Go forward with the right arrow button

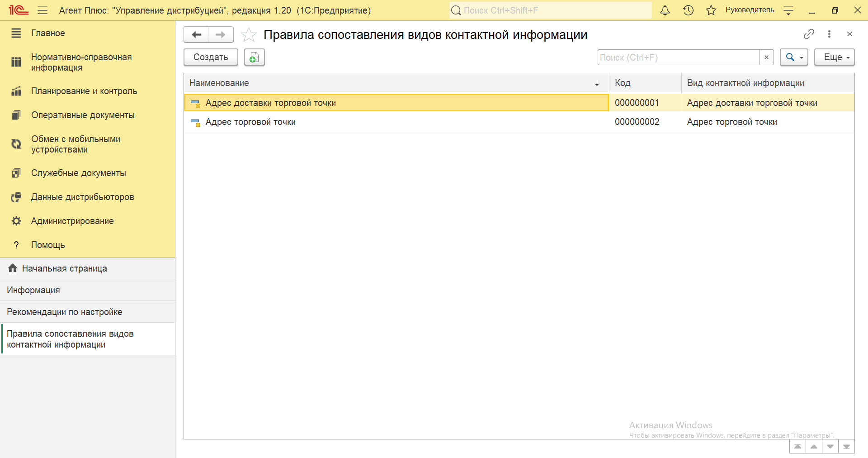221,34
